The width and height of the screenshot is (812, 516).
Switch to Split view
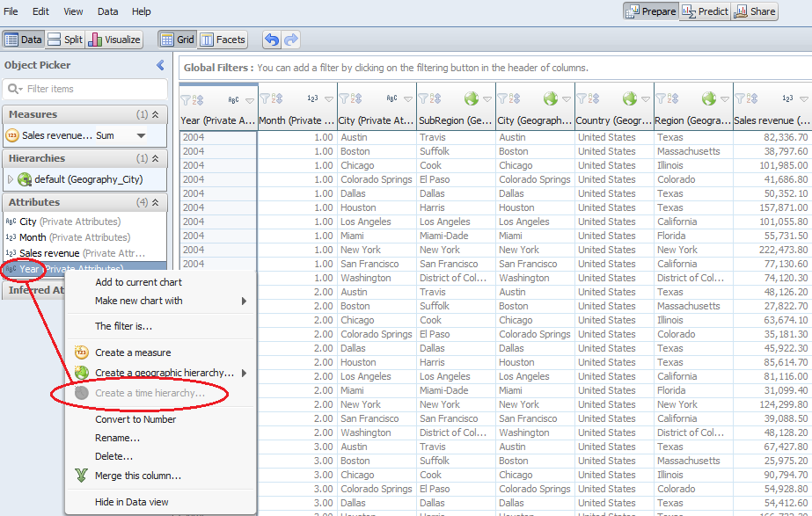coord(65,40)
